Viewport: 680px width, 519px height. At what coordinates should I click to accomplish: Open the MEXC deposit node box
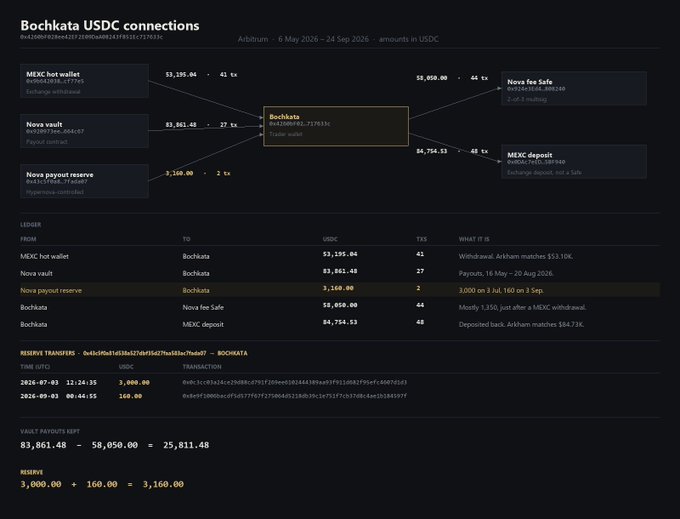574,162
